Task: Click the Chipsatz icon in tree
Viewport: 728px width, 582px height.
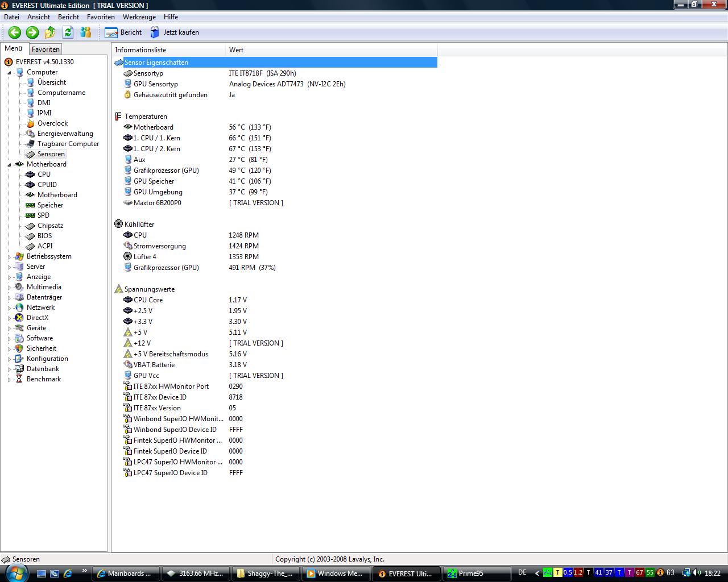Action: pos(30,226)
